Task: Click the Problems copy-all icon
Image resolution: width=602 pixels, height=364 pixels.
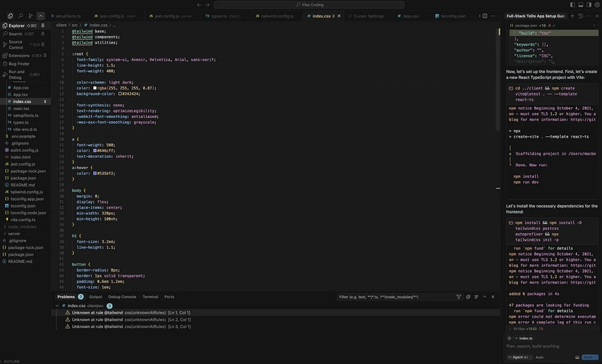Action: [x=468, y=297]
